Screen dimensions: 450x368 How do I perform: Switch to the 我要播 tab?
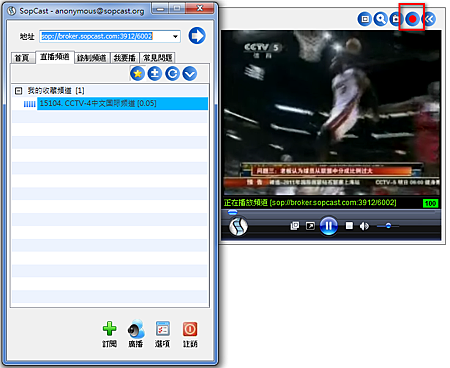pyautogui.click(x=125, y=58)
